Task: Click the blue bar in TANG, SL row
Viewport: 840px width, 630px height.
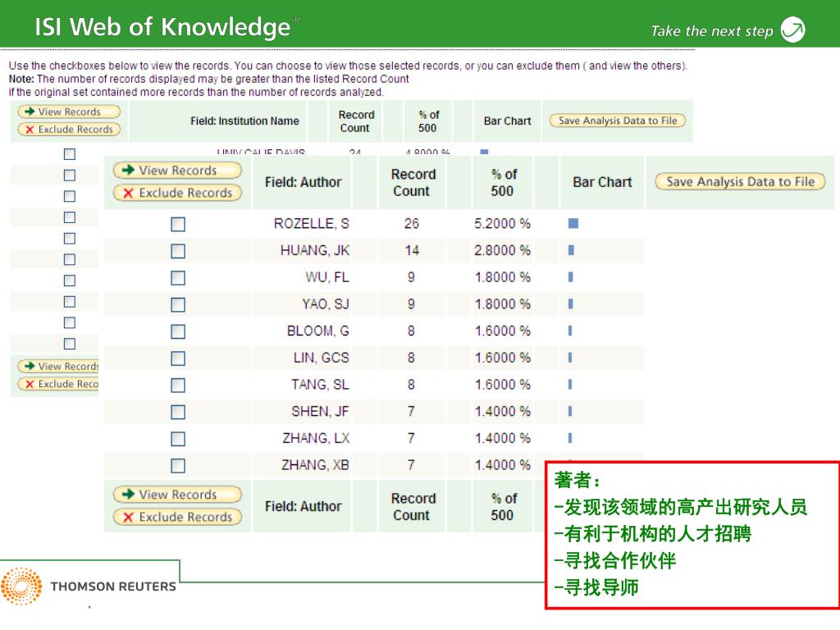Action: 570,384
